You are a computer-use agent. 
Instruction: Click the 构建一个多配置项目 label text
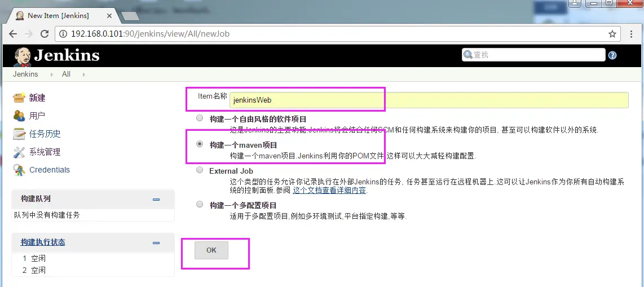coord(243,205)
